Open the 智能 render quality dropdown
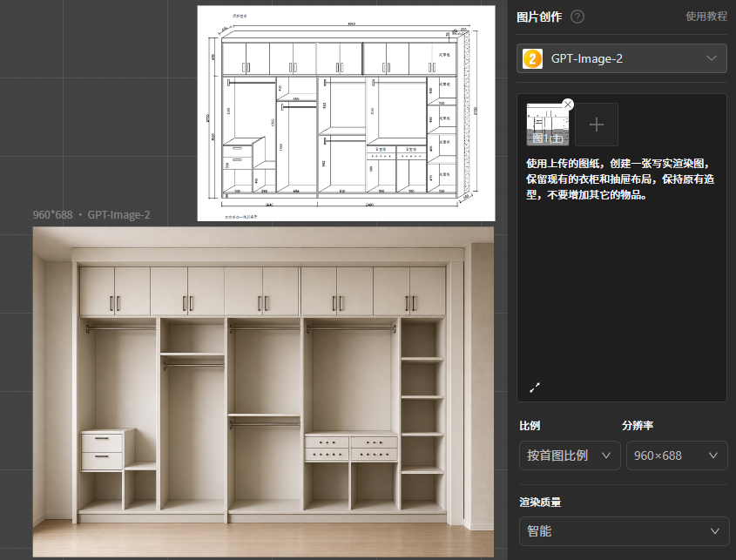The width and height of the screenshot is (736, 560). 624,531
